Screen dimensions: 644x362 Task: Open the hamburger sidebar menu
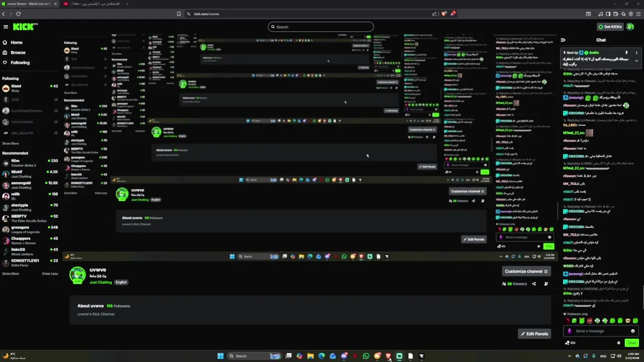[6, 27]
